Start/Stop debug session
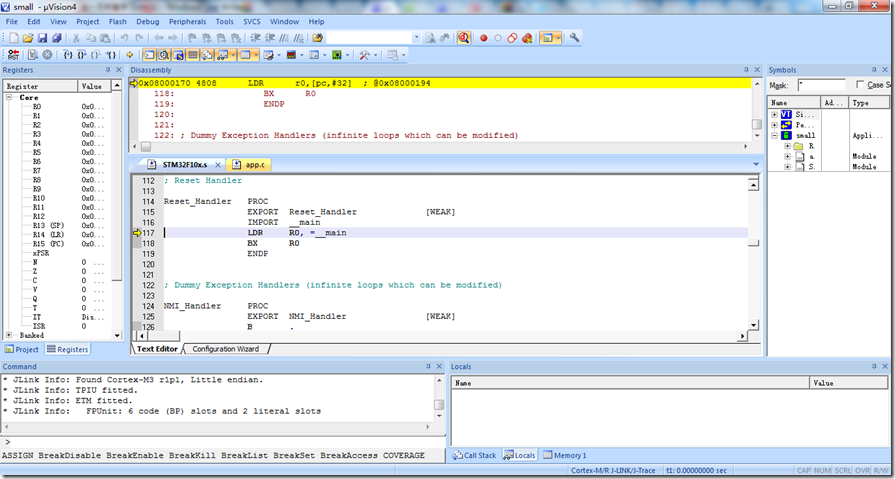Viewport: 895px width, 479px height. point(463,38)
